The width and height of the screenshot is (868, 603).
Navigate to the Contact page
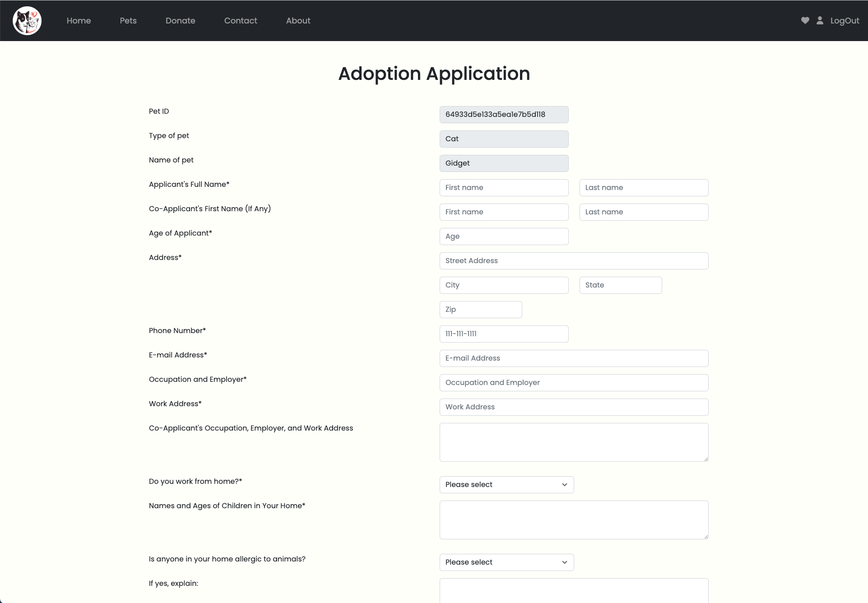pyautogui.click(x=241, y=21)
